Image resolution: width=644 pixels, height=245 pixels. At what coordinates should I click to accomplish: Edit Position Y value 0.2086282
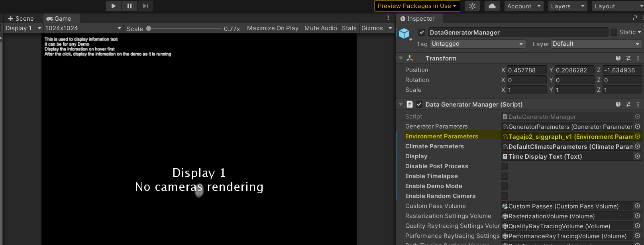[x=574, y=70]
